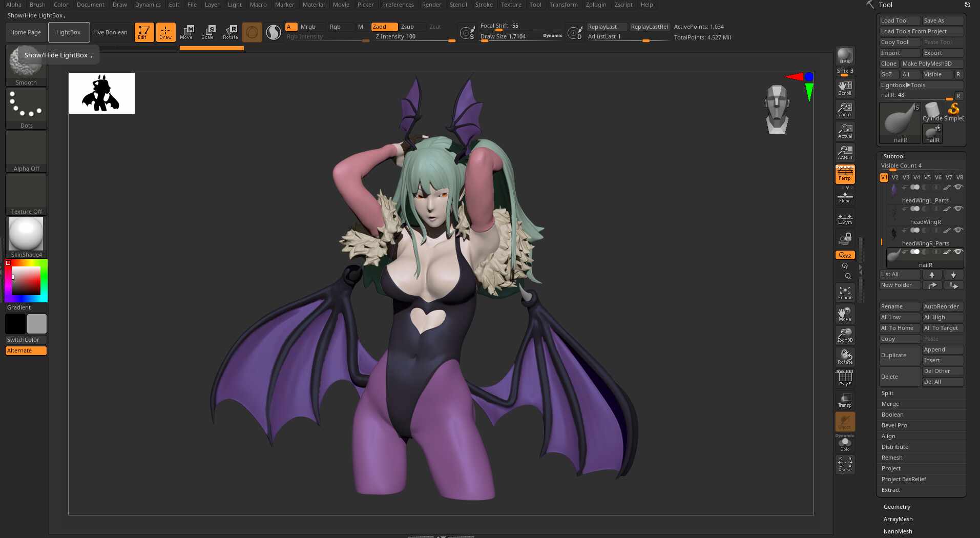Open the Brush menu

(x=37, y=5)
